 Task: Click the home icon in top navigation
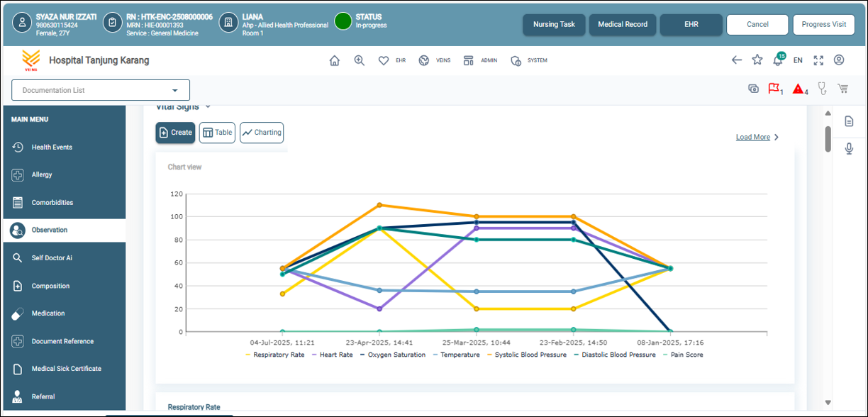click(335, 61)
